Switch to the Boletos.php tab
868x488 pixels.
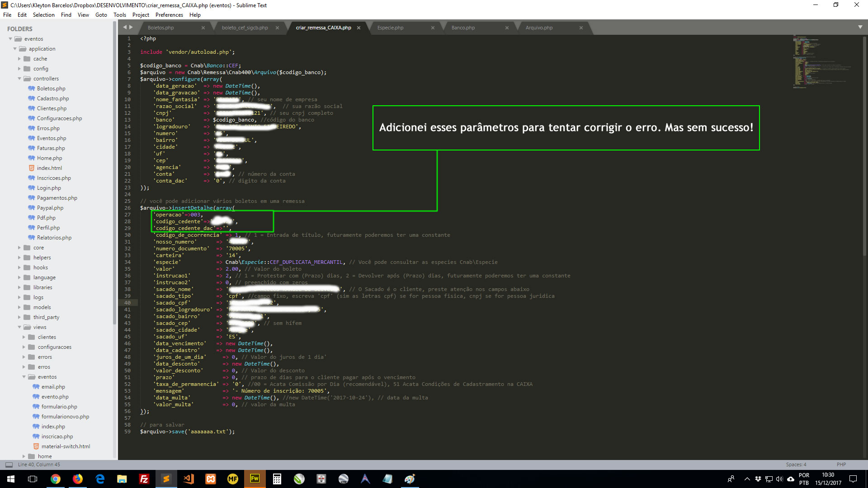[x=161, y=28]
